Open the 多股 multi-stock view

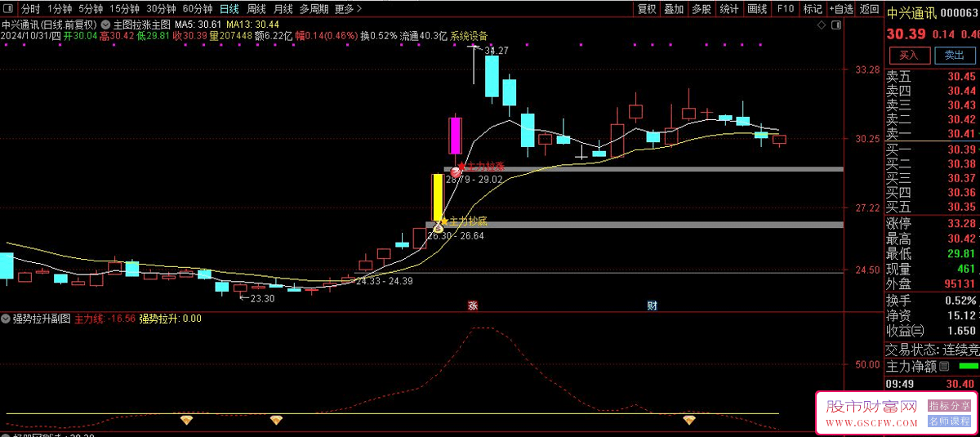(x=702, y=9)
